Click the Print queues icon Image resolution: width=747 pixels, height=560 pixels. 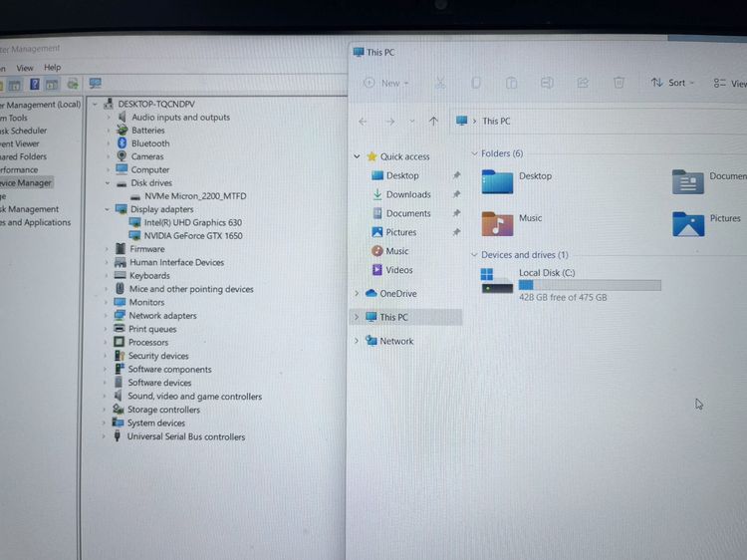coord(120,329)
